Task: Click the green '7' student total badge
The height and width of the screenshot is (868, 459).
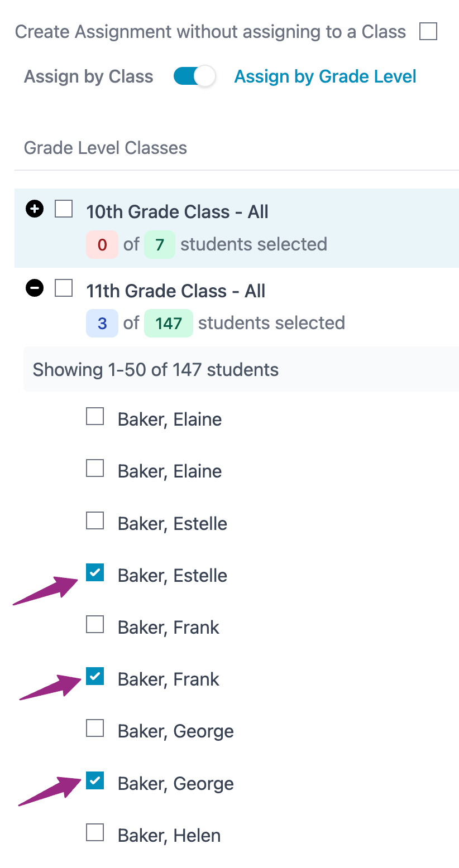Action: pos(160,244)
